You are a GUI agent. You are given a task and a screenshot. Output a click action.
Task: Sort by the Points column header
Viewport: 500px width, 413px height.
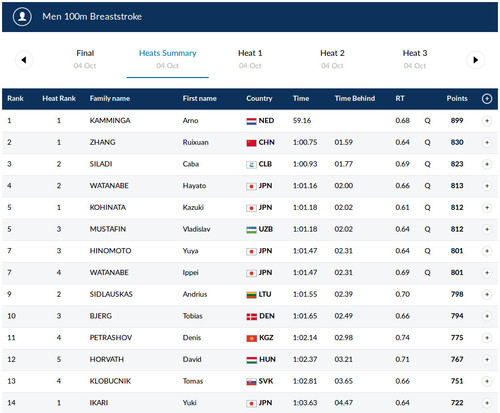point(457,98)
